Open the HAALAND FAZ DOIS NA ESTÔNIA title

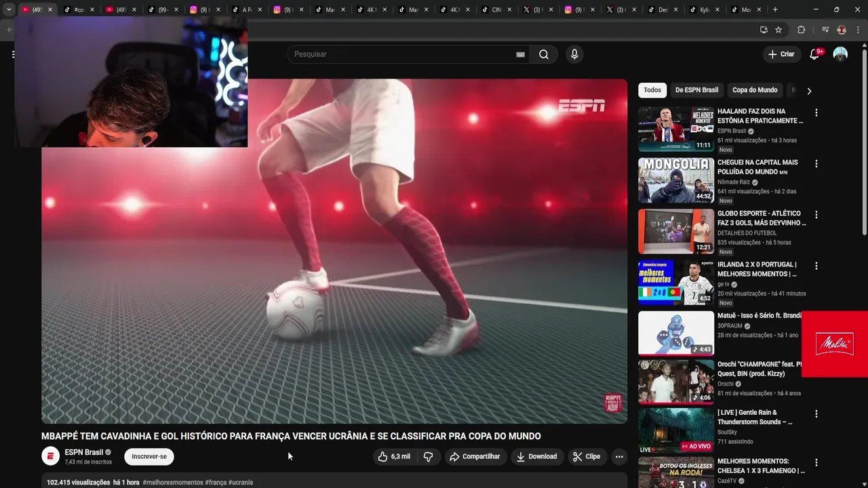tap(760, 116)
